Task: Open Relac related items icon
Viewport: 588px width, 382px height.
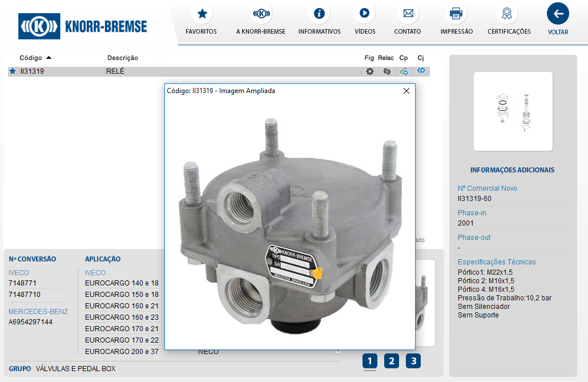Action: (386, 71)
